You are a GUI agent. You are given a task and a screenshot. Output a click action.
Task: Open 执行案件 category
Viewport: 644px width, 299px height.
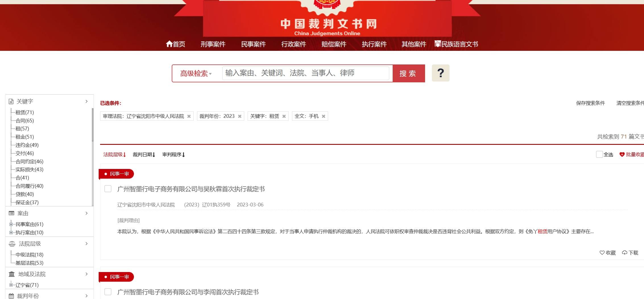click(x=374, y=44)
